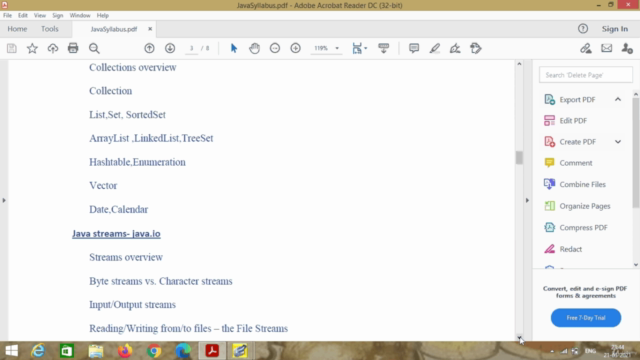Image resolution: width=640 pixels, height=360 pixels.
Task: Click the stamp tool icon
Action: coord(476,48)
